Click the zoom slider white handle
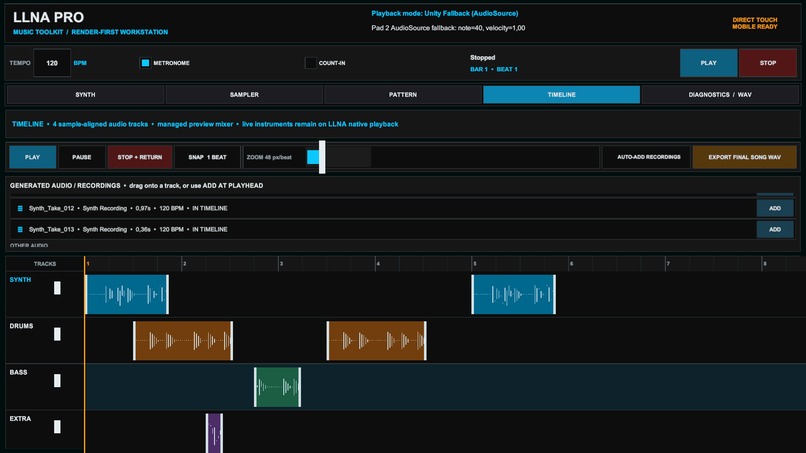This screenshot has height=453, width=806. tap(322, 157)
